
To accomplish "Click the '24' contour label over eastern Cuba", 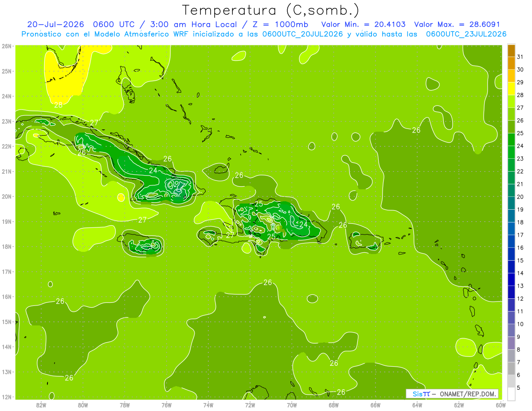I will pos(153,170).
